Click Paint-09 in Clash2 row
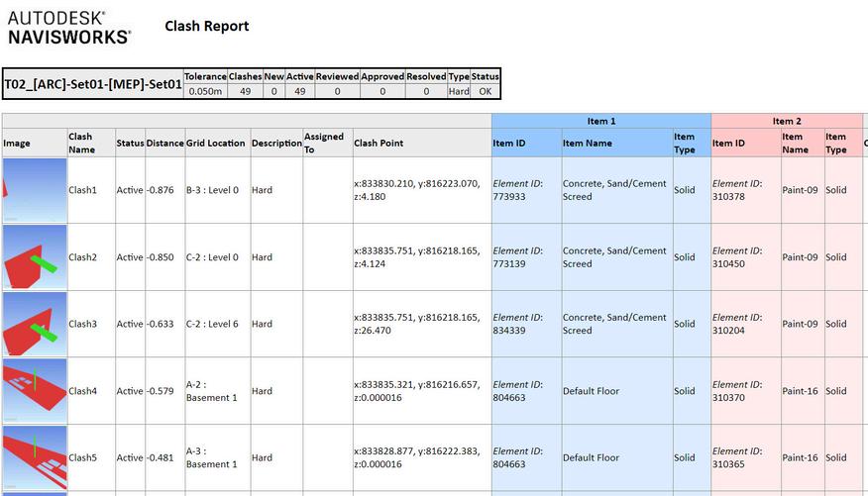868x496 pixels. (800, 257)
